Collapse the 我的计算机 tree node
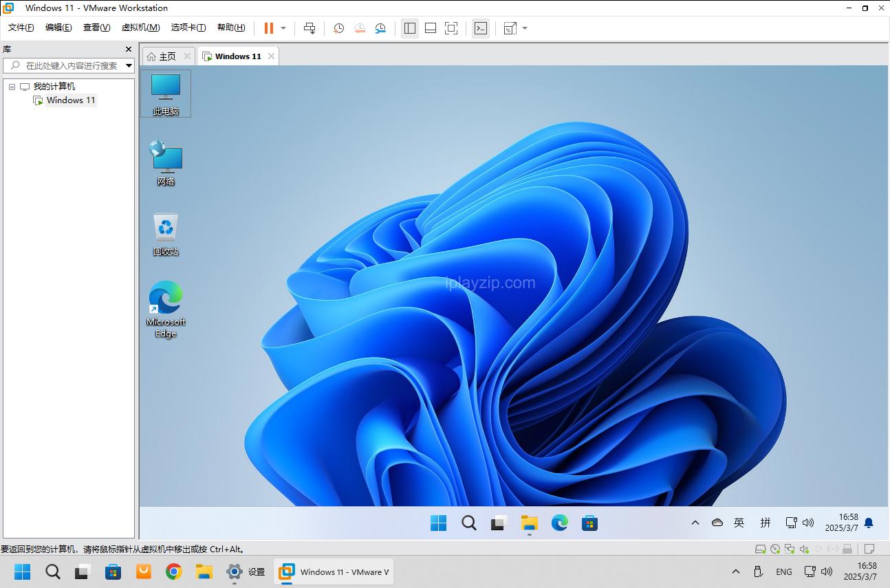 (x=12, y=87)
